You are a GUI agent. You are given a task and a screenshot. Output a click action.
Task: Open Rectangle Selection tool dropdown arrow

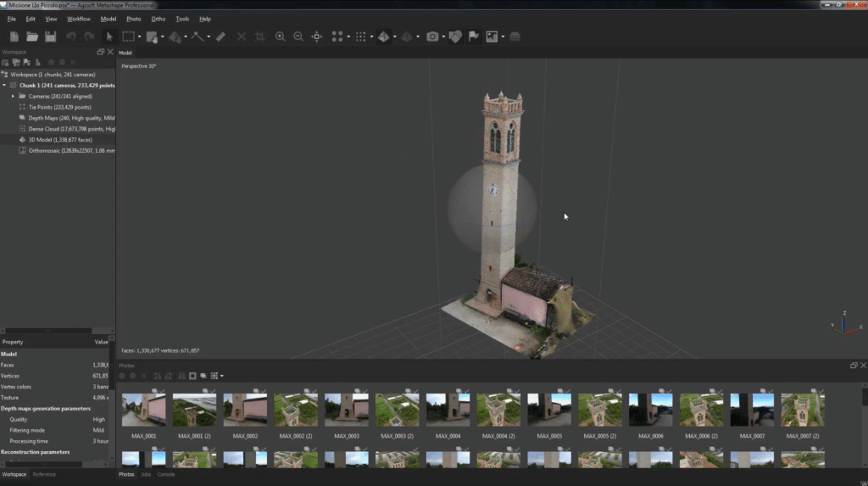140,37
